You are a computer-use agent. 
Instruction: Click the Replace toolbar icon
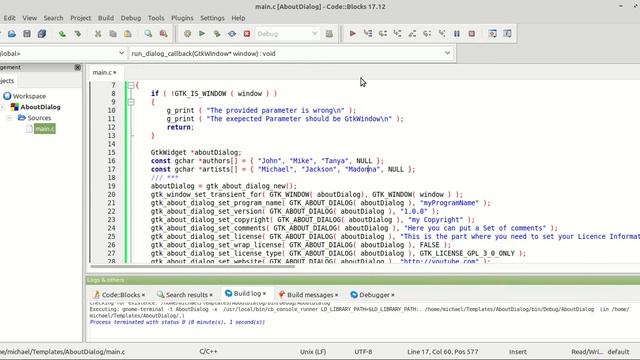(x=164, y=34)
